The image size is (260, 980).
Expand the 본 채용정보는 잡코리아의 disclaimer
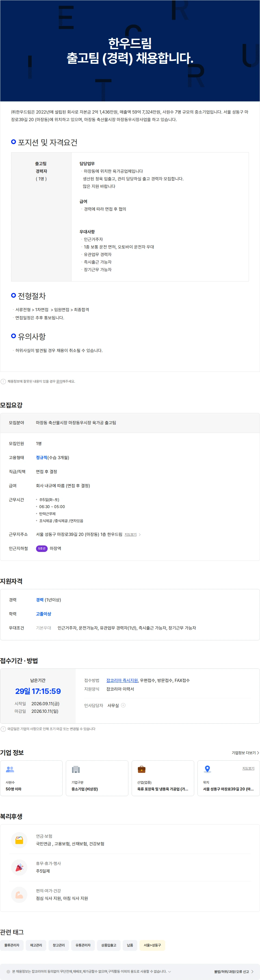pos(169,972)
